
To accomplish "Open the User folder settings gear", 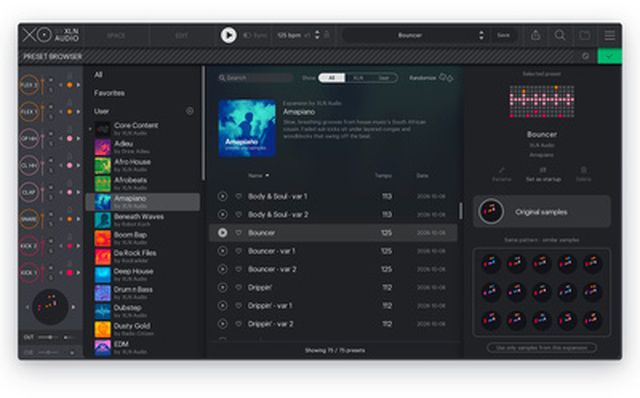I will pos(190,111).
